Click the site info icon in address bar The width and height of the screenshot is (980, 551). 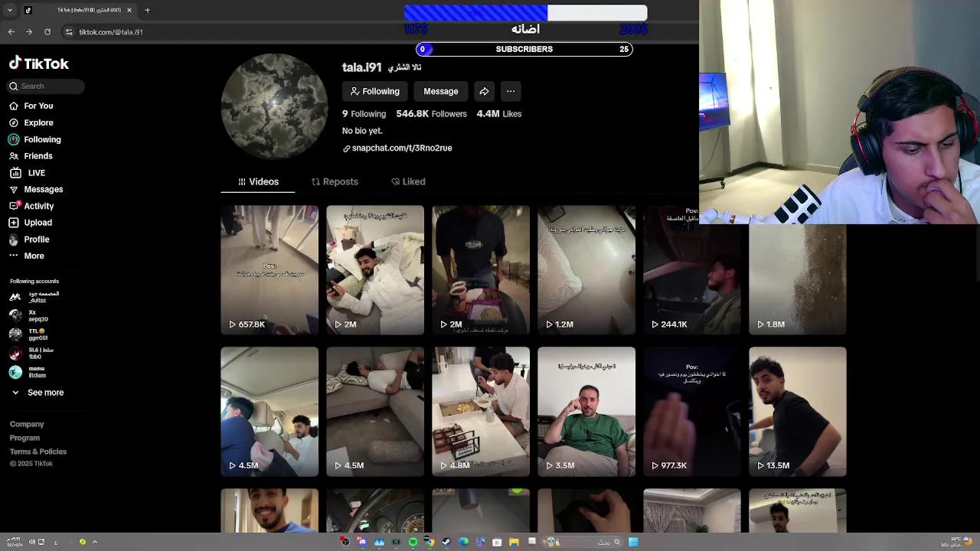(69, 31)
